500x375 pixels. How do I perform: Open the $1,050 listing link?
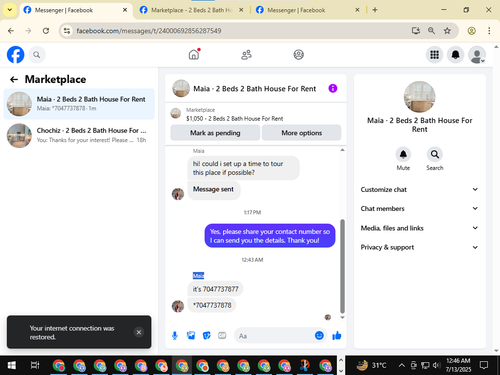point(234,118)
